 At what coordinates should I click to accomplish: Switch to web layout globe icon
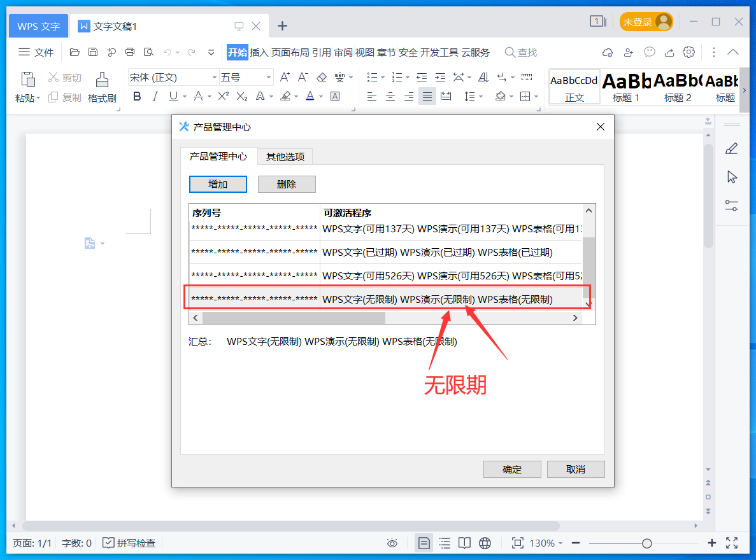[485, 543]
